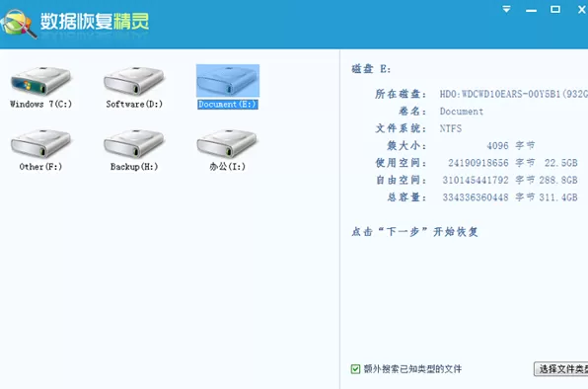Click the 'Backup(H:)' label text
Screen dimensions: 588x389
point(134,167)
